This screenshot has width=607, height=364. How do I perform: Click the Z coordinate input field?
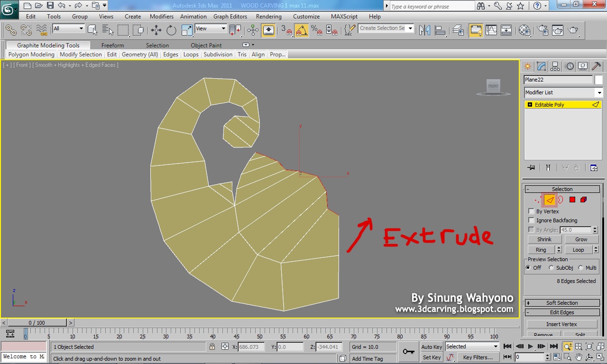pos(329,346)
